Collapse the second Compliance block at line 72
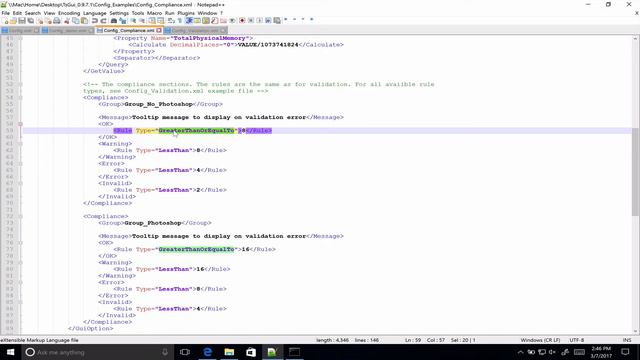The image size is (640, 360). pos(20,216)
